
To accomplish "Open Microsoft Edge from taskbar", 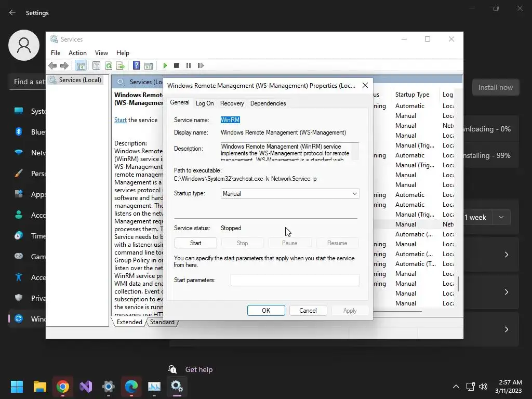I will tap(131, 387).
